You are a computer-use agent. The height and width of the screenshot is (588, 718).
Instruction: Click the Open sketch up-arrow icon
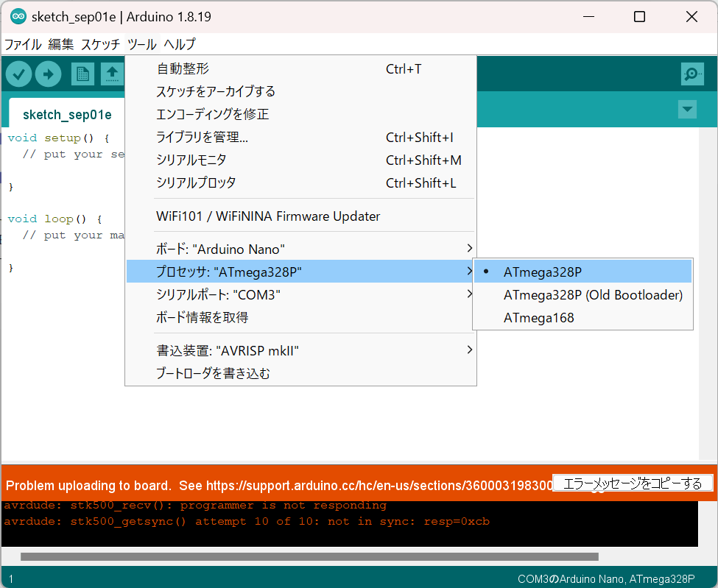(x=112, y=74)
